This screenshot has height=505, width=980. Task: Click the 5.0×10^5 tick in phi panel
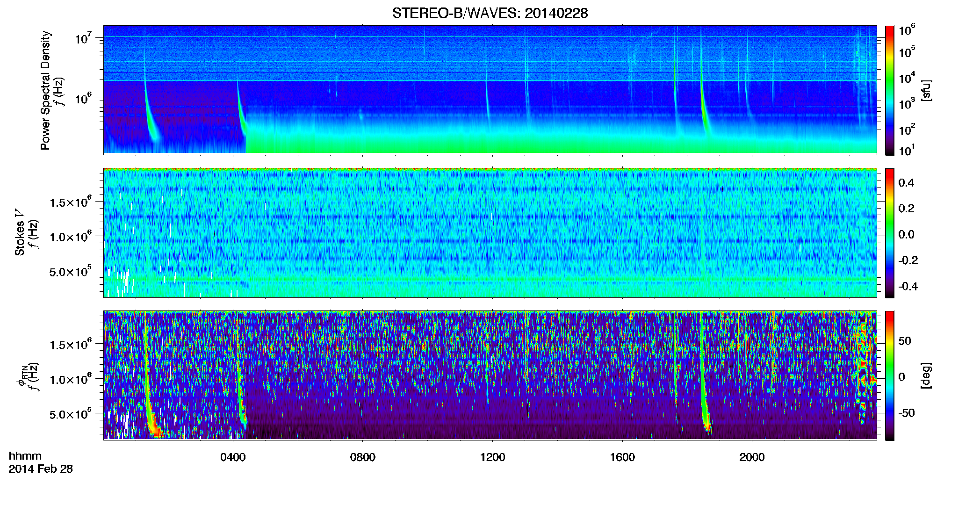pyautogui.click(x=71, y=414)
